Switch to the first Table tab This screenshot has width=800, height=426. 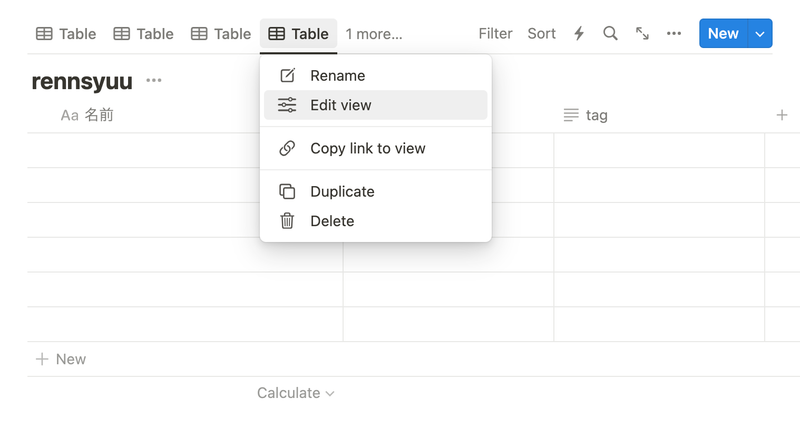66,34
